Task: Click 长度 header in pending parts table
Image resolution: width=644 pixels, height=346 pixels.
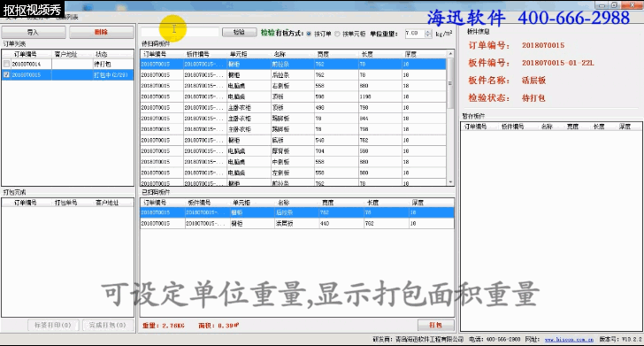Action: click(x=367, y=54)
